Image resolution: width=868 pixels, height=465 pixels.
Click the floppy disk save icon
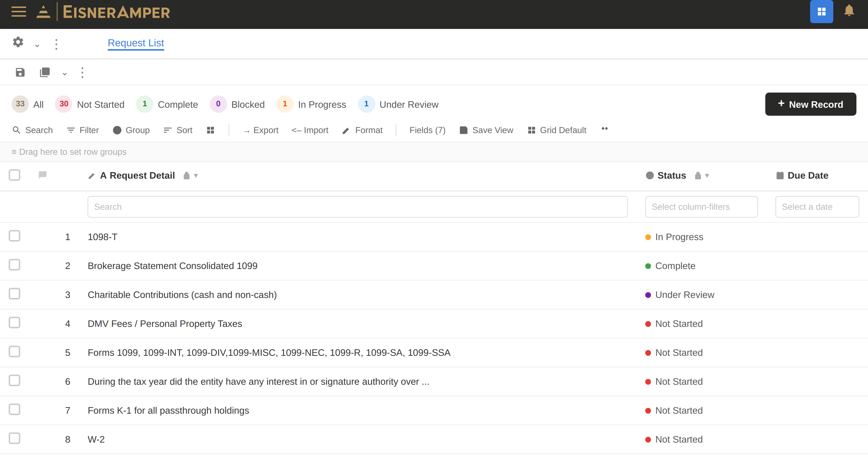[20, 73]
